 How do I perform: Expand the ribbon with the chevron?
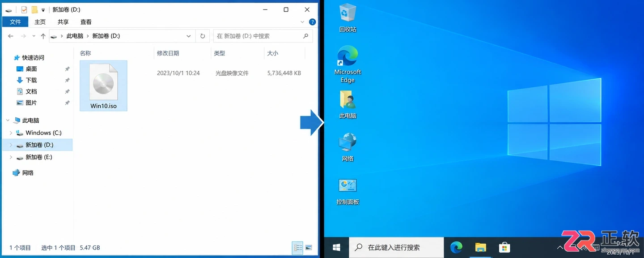[303, 22]
